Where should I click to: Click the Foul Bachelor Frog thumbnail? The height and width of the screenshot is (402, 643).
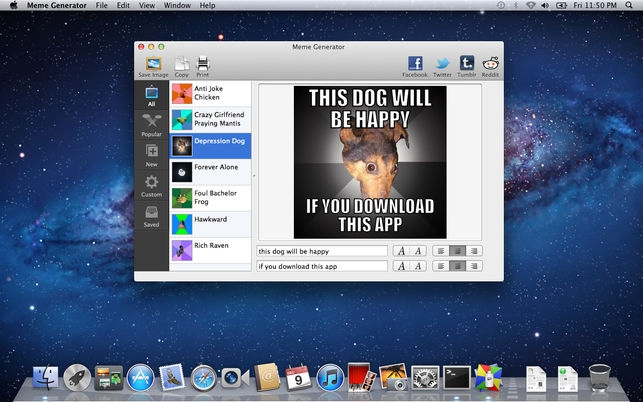tap(182, 198)
